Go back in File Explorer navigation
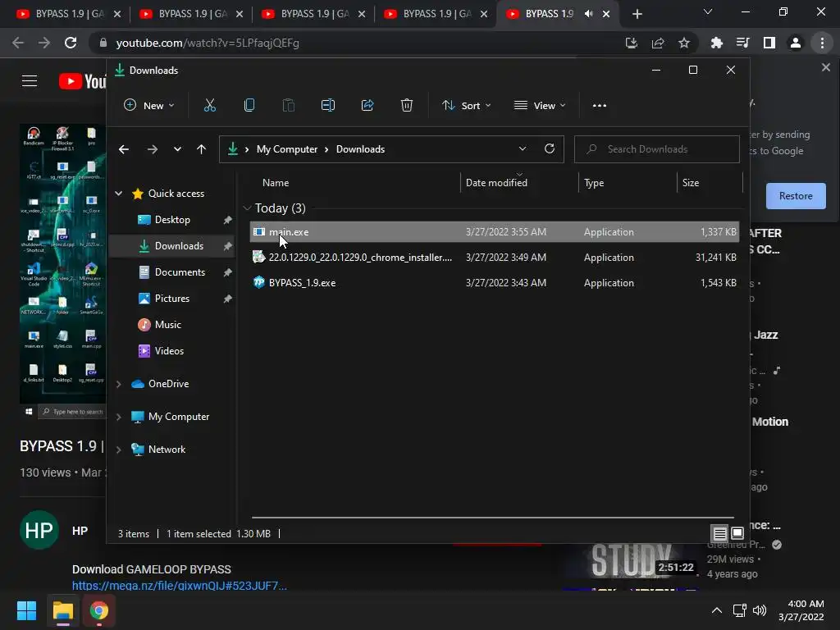Screen dimensions: 840x630 124,149
